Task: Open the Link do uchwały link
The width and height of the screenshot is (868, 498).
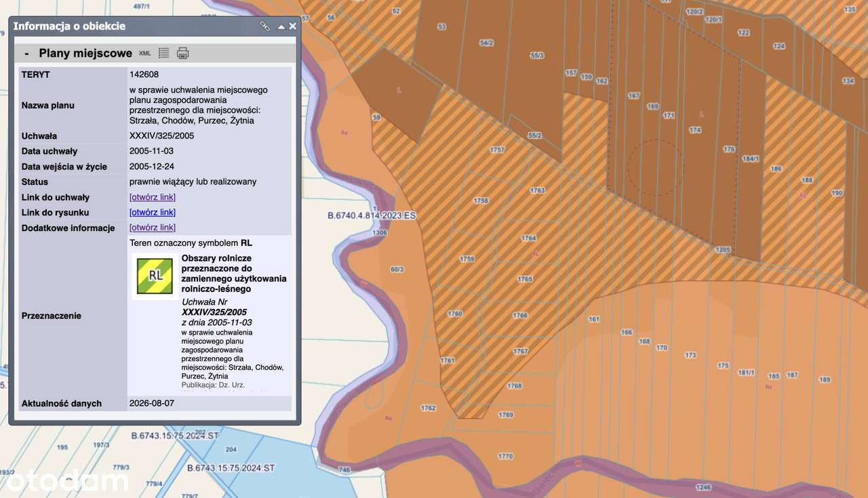Action: tap(153, 197)
